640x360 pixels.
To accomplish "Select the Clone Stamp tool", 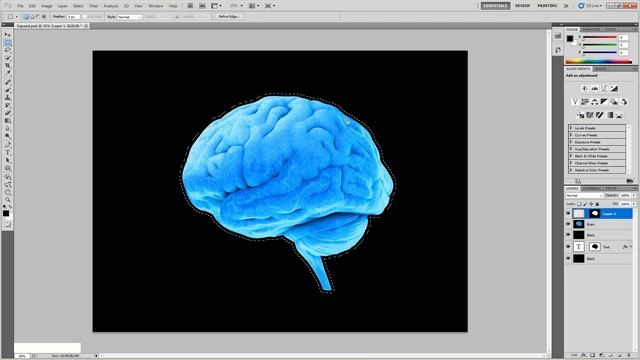I will pyautogui.click(x=8, y=98).
